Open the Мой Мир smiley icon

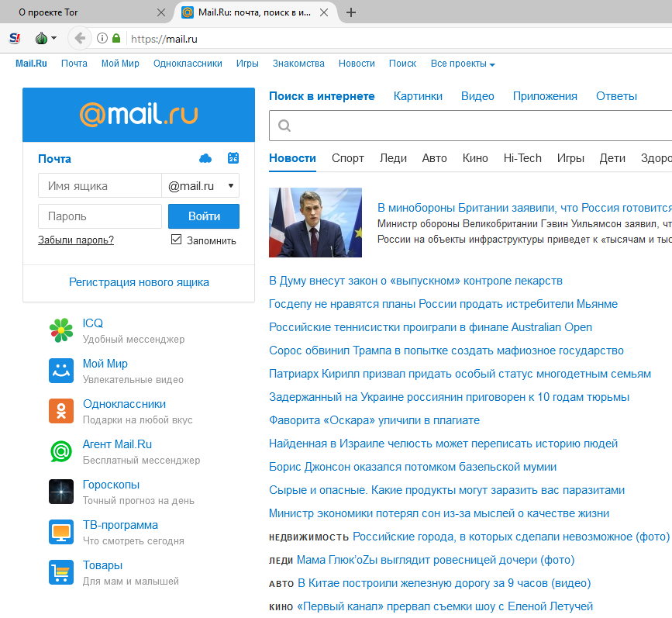[x=61, y=371]
